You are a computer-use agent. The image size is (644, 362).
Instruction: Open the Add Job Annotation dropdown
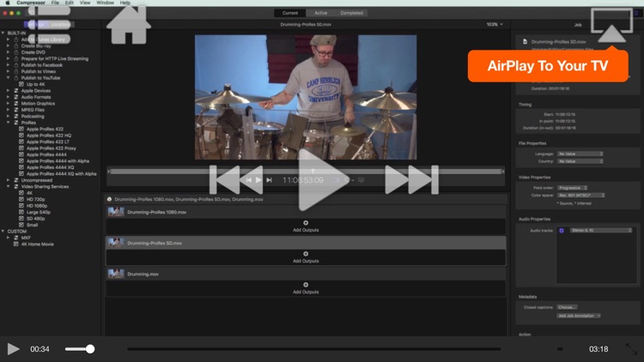(579, 316)
